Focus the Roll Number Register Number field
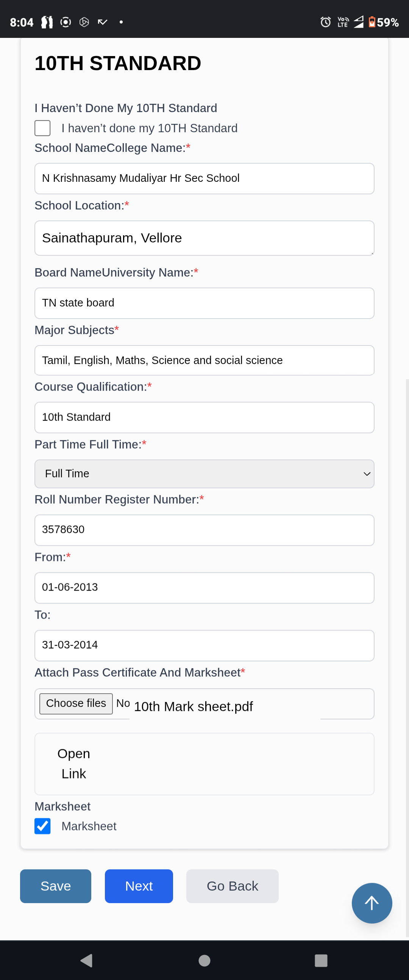Screen dimensions: 409x980 tap(204, 530)
